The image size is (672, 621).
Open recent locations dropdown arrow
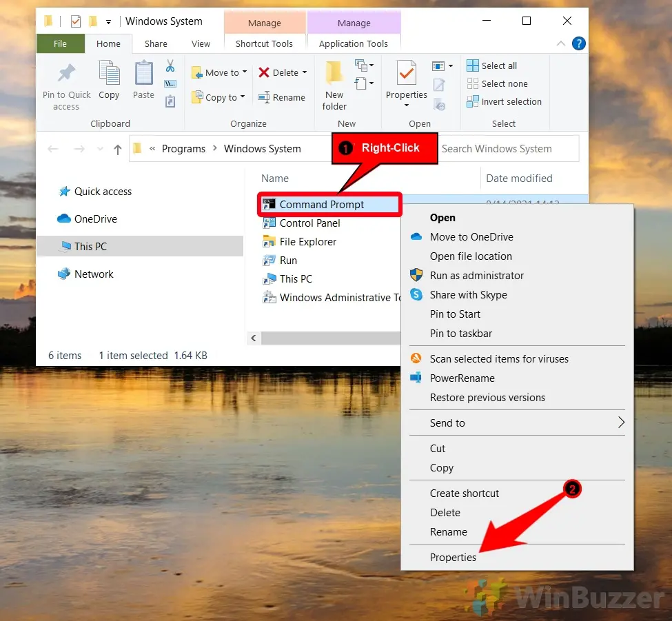[101, 149]
